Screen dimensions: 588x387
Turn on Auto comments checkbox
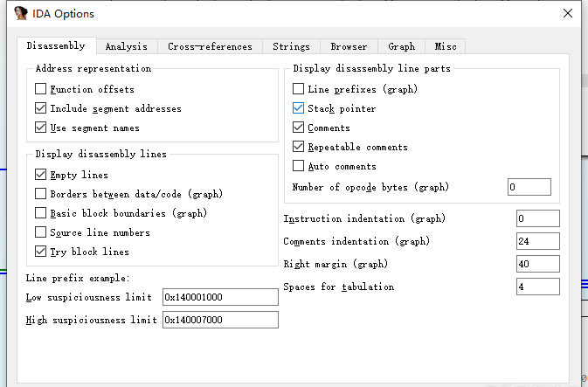point(298,166)
